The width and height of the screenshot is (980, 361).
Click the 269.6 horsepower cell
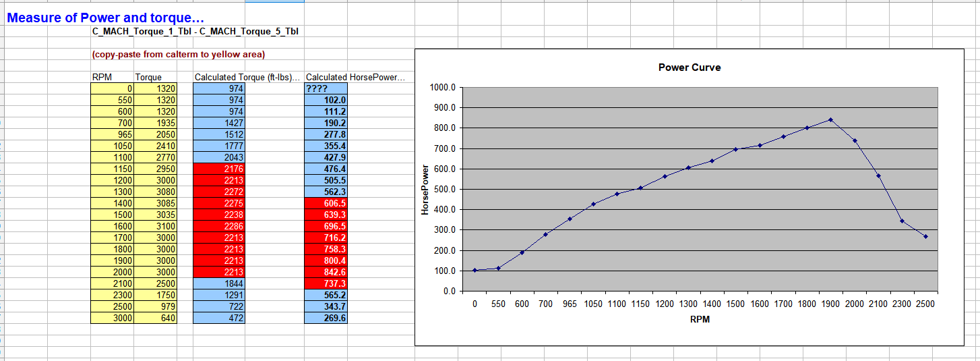coord(326,318)
